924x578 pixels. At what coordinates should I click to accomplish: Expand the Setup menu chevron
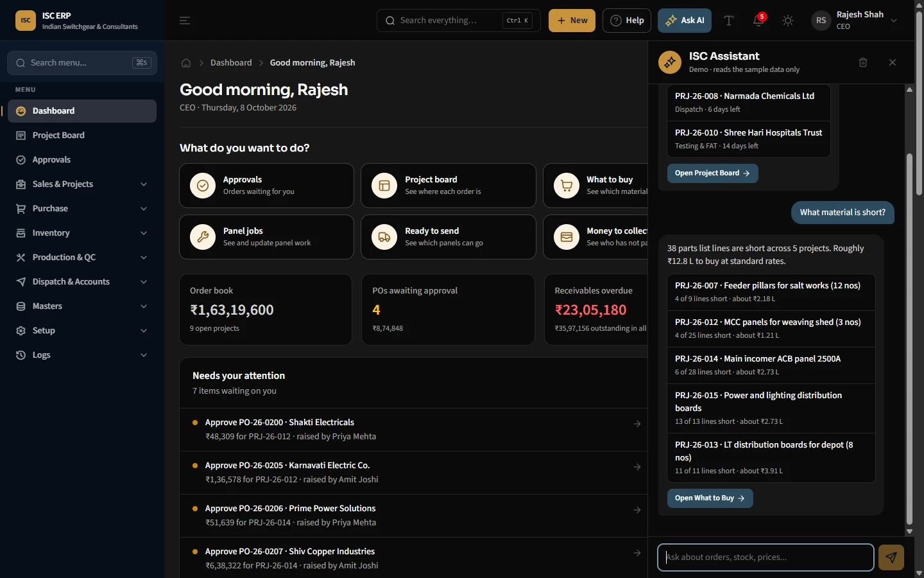point(144,331)
